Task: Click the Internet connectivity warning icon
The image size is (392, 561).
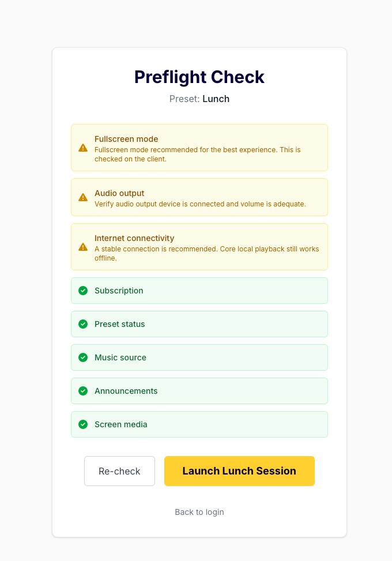Action: [x=83, y=247]
